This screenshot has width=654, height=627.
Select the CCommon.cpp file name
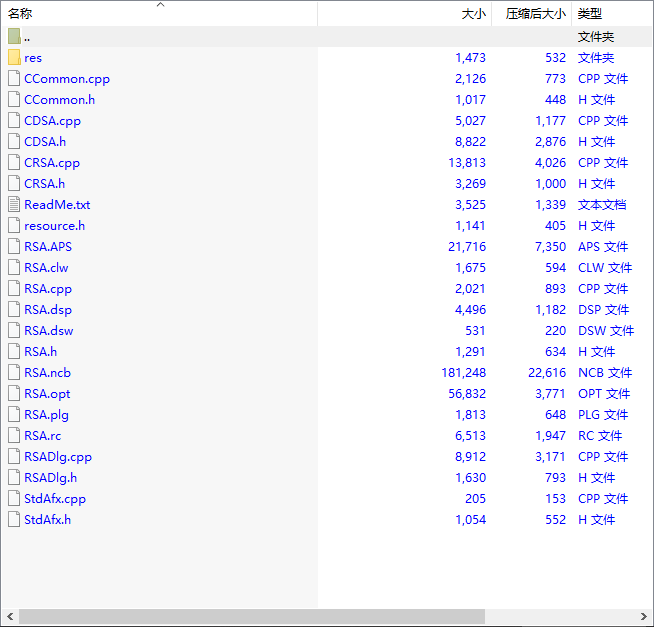click(67, 79)
